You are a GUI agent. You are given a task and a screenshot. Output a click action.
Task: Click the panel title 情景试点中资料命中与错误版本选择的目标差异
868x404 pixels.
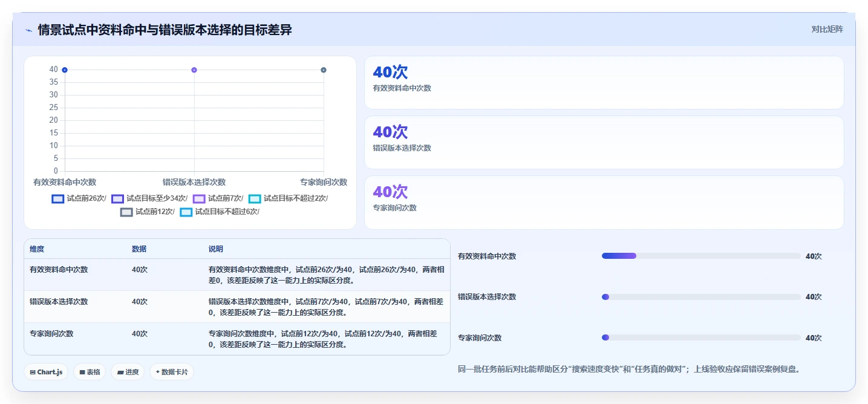[165, 30]
